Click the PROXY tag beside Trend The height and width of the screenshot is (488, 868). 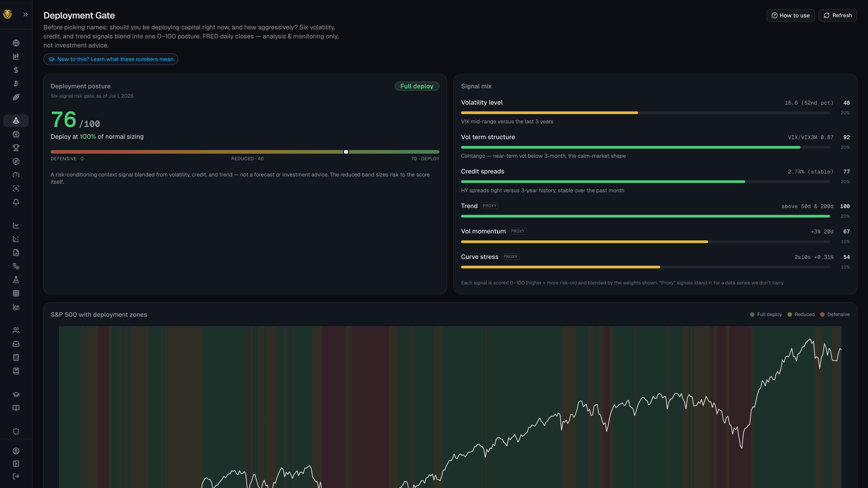(489, 206)
